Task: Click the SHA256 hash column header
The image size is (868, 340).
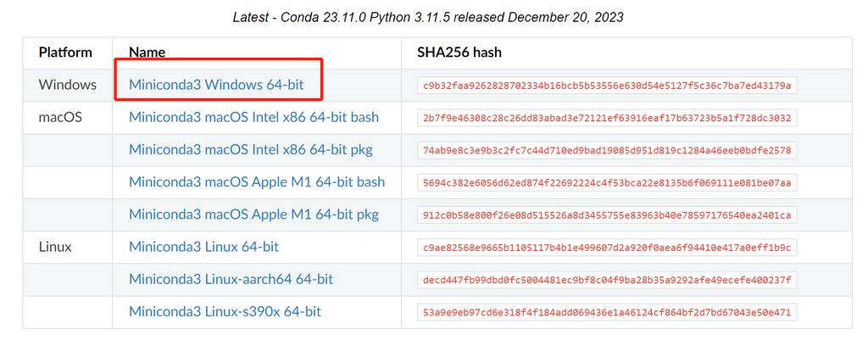Action: [459, 53]
